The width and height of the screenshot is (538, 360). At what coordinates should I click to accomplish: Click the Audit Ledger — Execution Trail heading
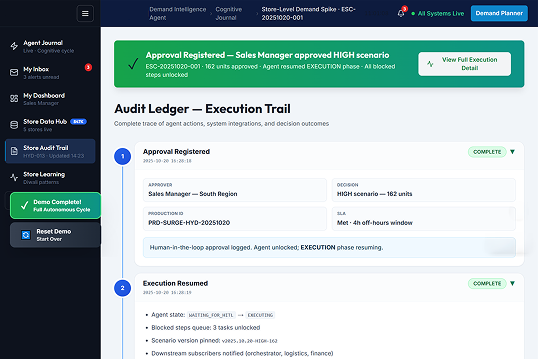(202, 109)
